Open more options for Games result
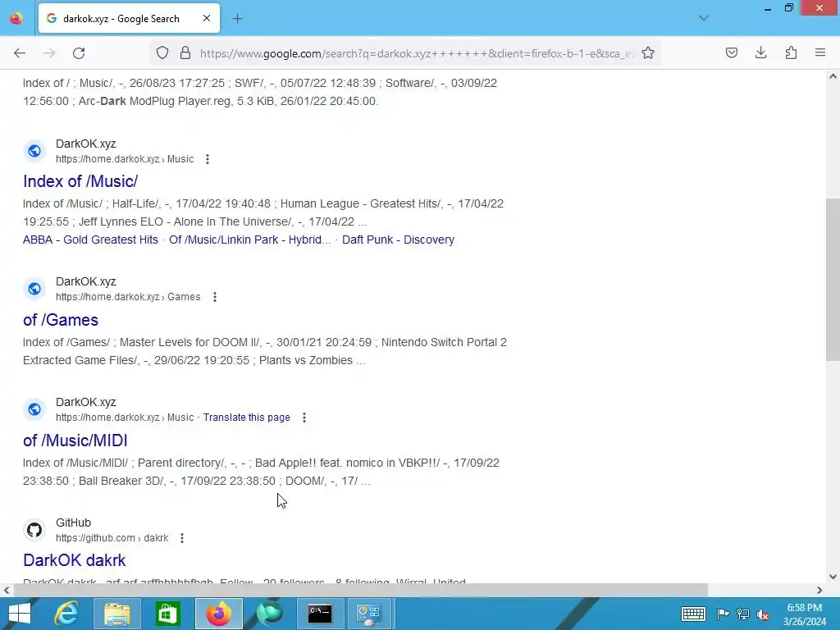This screenshot has width=840, height=630. 215,297
